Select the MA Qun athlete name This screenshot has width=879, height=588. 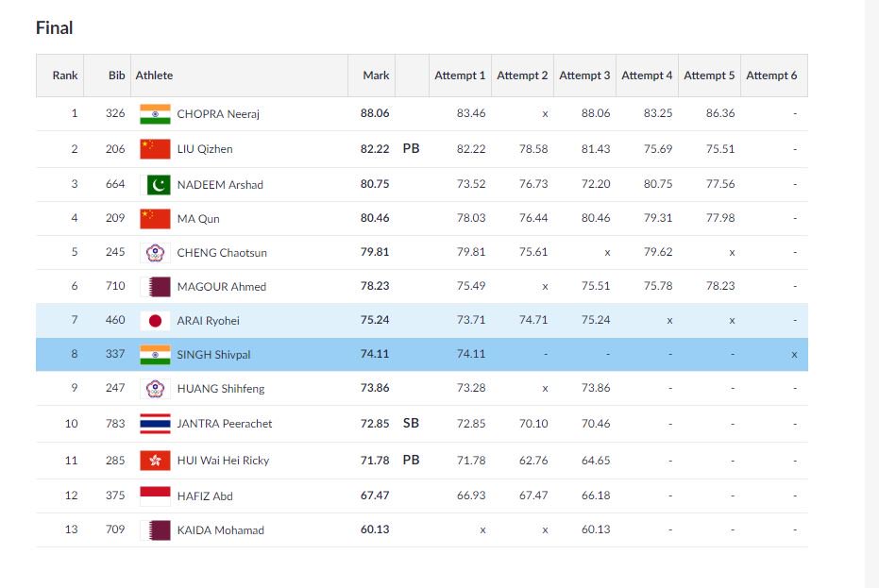[x=198, y=219]
